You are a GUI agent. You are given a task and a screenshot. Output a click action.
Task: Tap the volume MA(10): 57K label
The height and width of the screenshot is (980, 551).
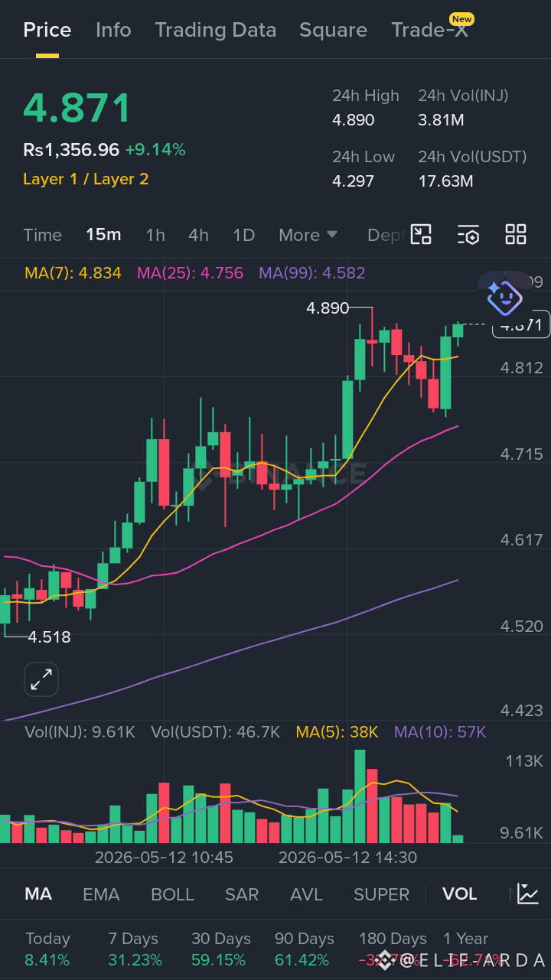click(440, 732)
